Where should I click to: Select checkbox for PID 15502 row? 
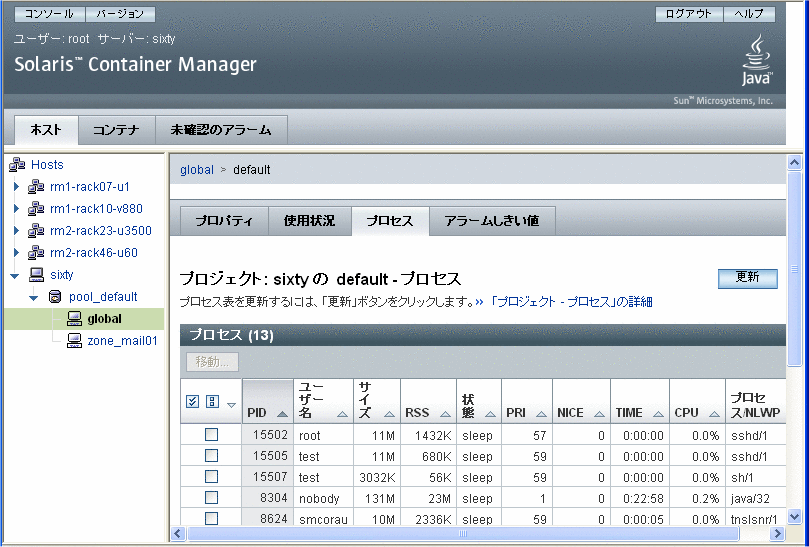click(211, 435)
